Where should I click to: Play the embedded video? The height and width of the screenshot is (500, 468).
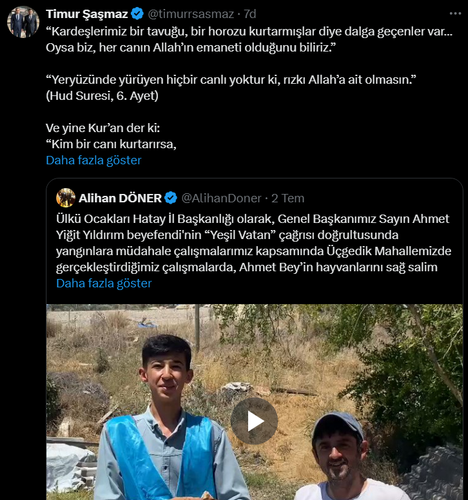click(254, 421)
